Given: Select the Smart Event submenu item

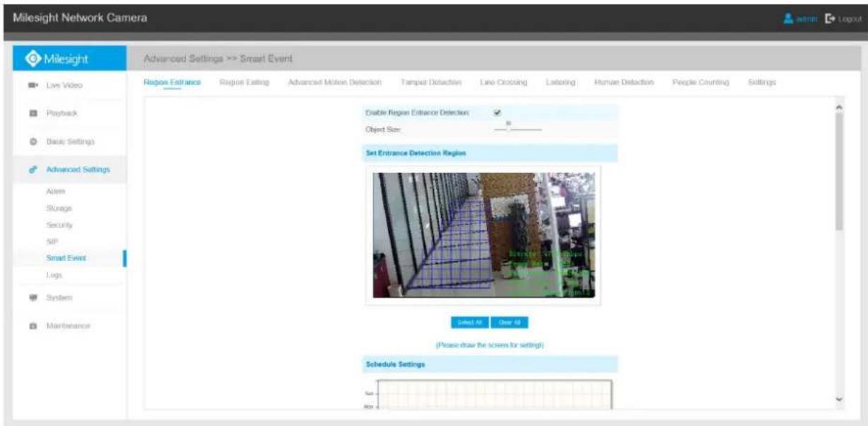Looking at the screenshot, I should (x=65, y=258).
